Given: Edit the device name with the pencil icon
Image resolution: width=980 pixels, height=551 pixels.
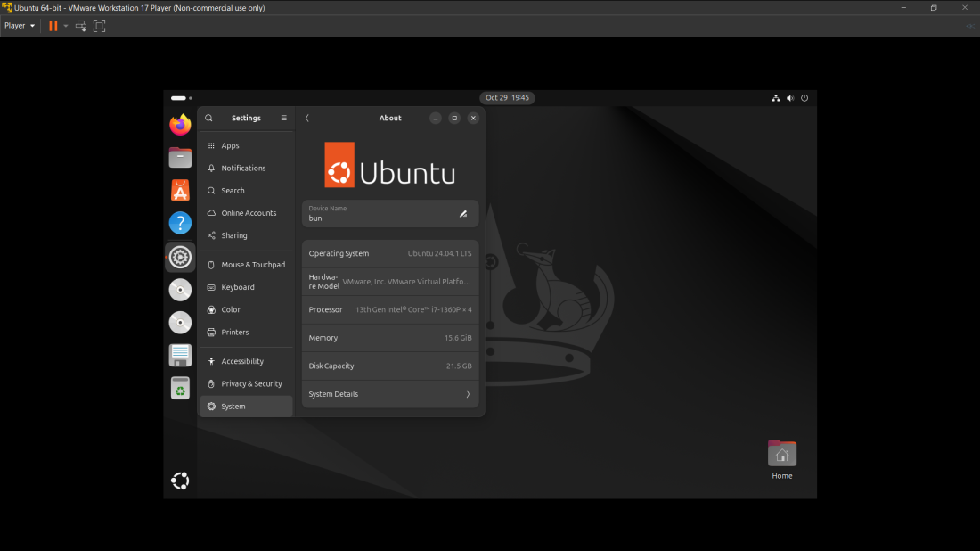Looking at the screenshot, I should 463,214.
